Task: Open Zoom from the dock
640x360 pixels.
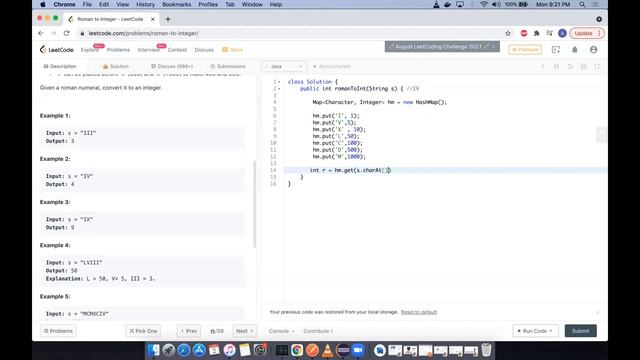Action: pyautogui.click(x=358, y=350)
